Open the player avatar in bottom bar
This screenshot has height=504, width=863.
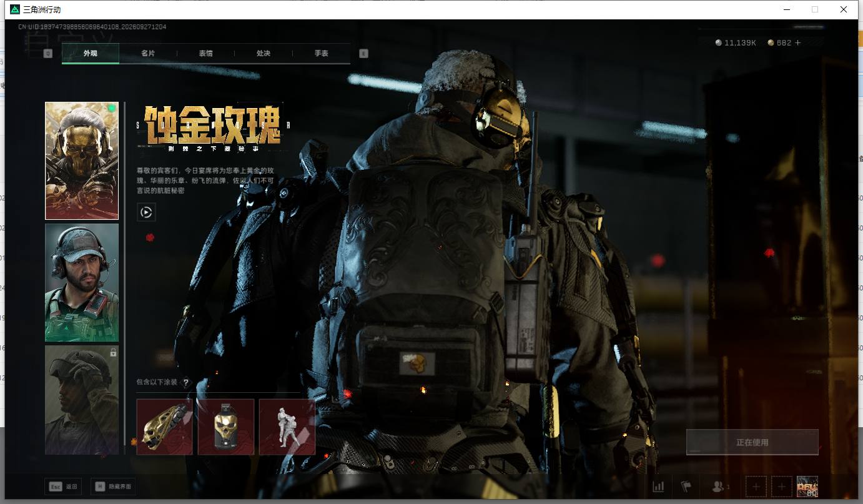pos(807,487)
